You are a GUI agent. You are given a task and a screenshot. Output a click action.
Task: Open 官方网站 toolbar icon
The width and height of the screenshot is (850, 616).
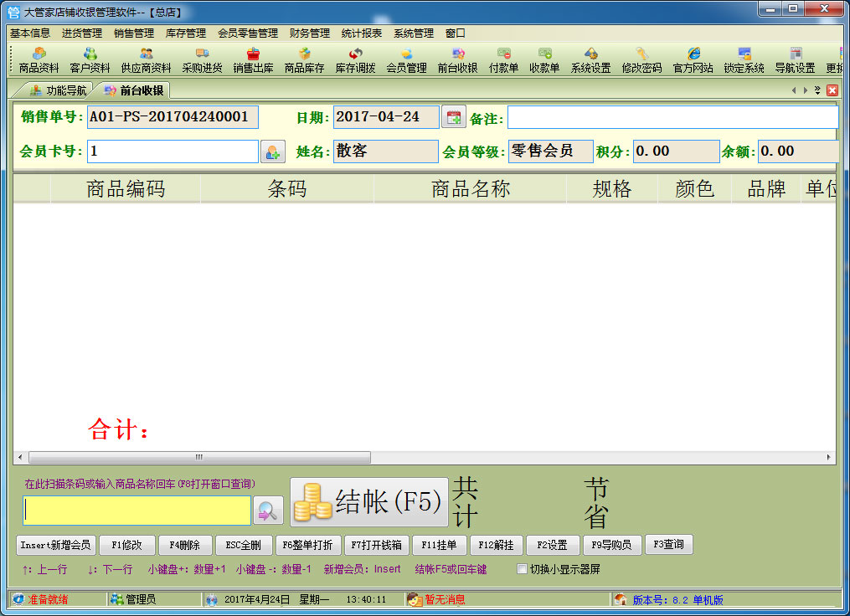coord(693,60)
